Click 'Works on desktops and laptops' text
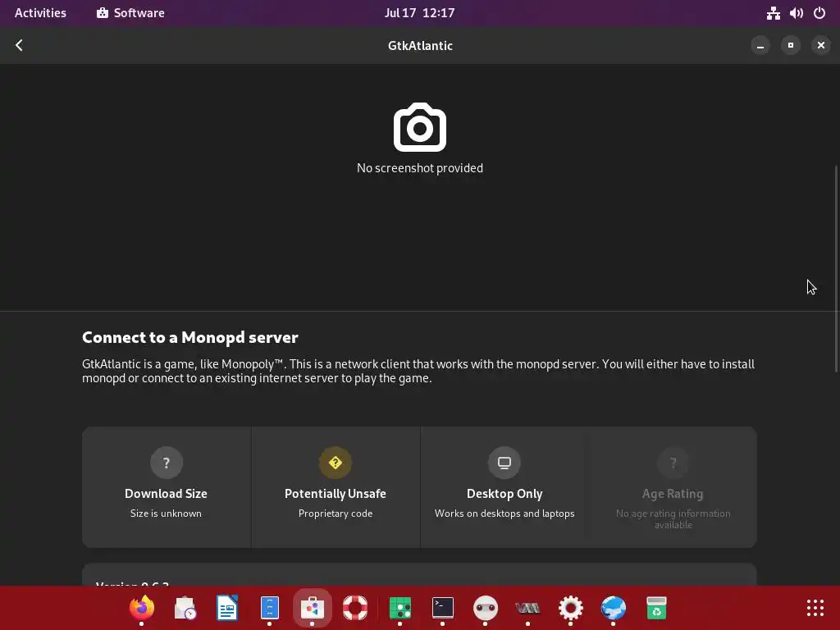This screenshot has width=840, height=630. coord(504,514)
